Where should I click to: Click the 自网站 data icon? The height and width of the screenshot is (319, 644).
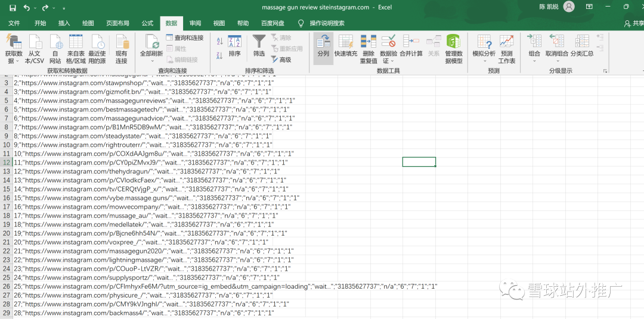click(x=55, y=49)
